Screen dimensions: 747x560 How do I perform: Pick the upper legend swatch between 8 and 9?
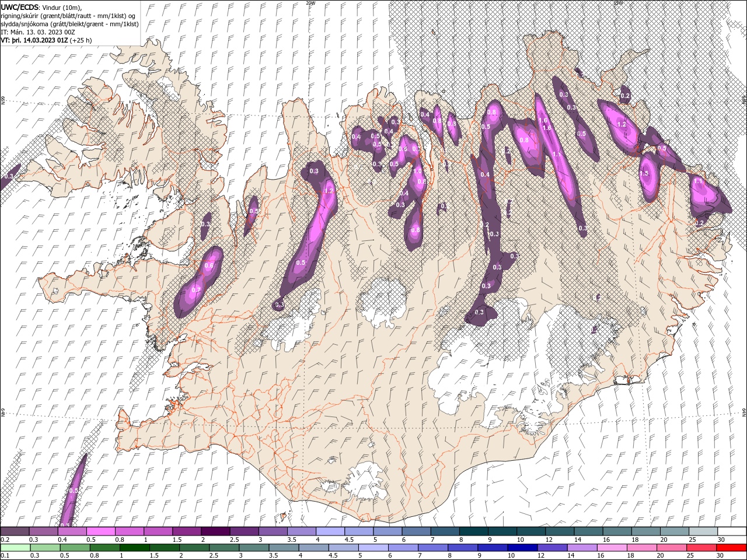(474, 531)
